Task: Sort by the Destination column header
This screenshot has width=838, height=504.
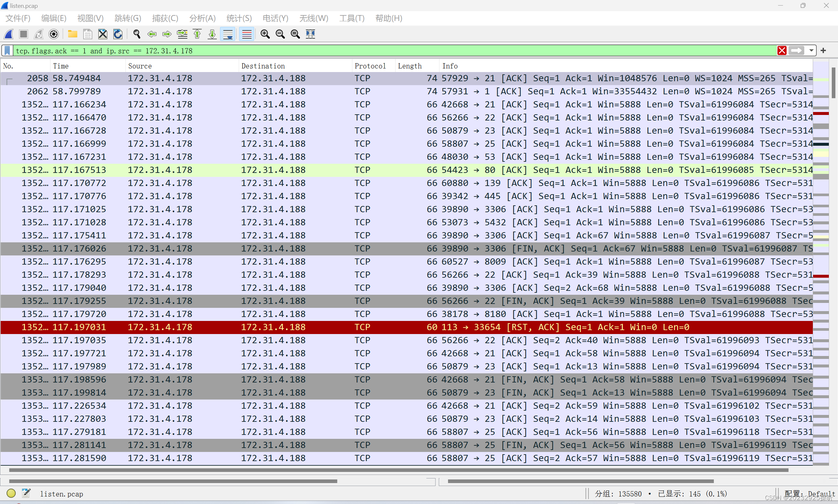Action: 295,66
